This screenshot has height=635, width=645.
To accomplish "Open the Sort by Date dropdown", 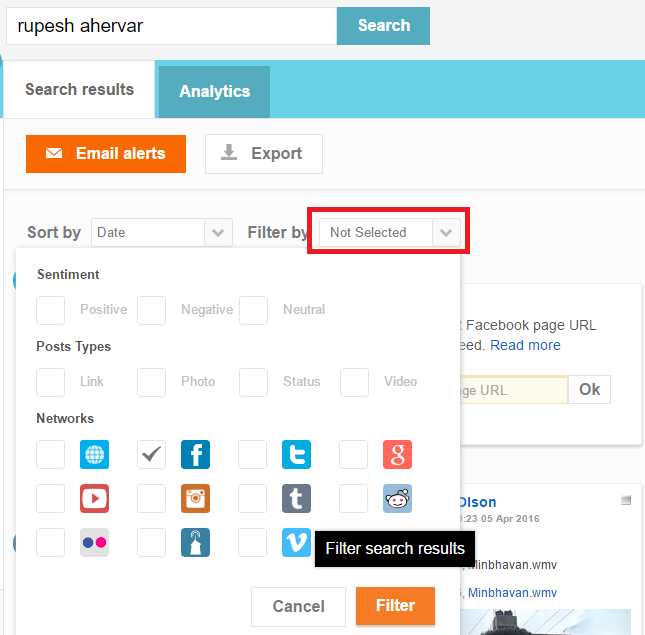I will pos(162,232).
